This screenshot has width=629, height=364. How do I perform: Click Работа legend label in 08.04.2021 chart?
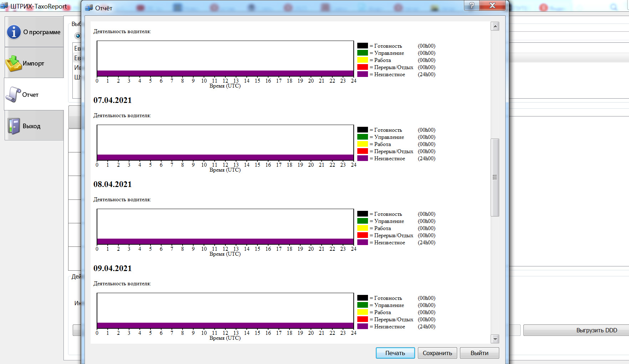pos(383,228)
